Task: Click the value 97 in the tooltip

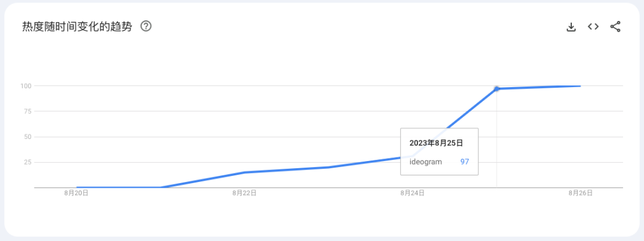Action: coord(465,162)
